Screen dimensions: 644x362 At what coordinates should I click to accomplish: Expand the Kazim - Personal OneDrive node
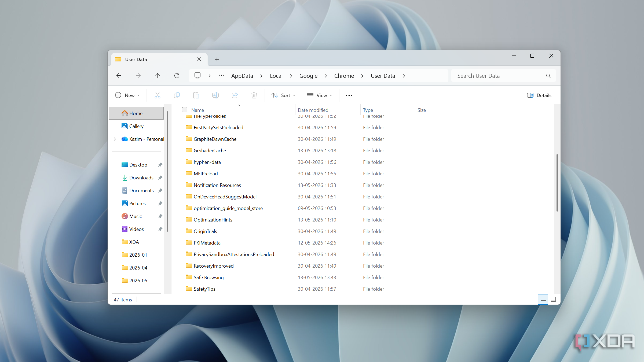115,139
